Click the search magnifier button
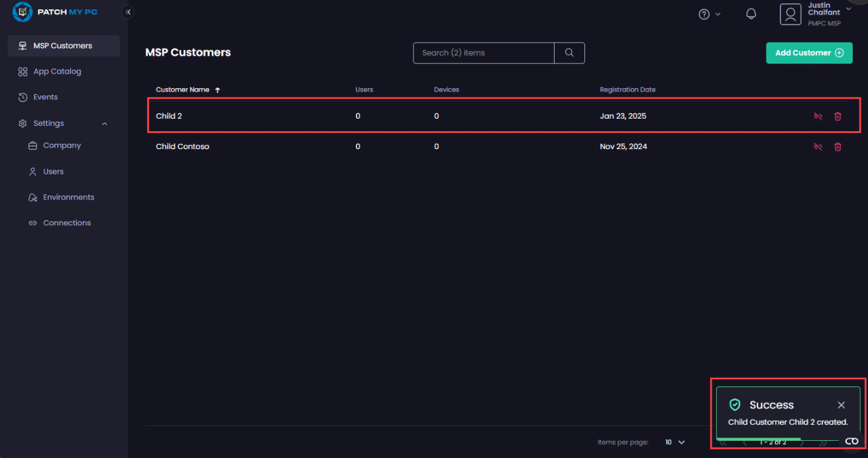The width and height of the screenshot is (868, 458). pos(569,53)
